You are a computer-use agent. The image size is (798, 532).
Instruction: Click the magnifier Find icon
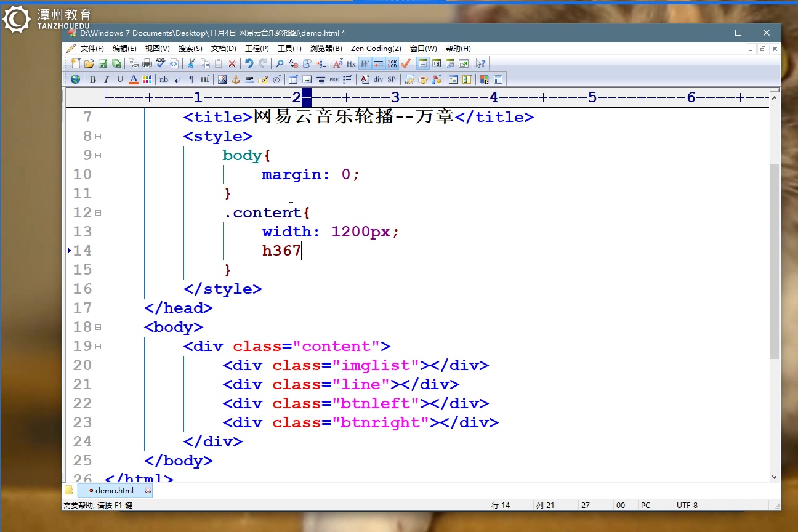pos(279,63)
